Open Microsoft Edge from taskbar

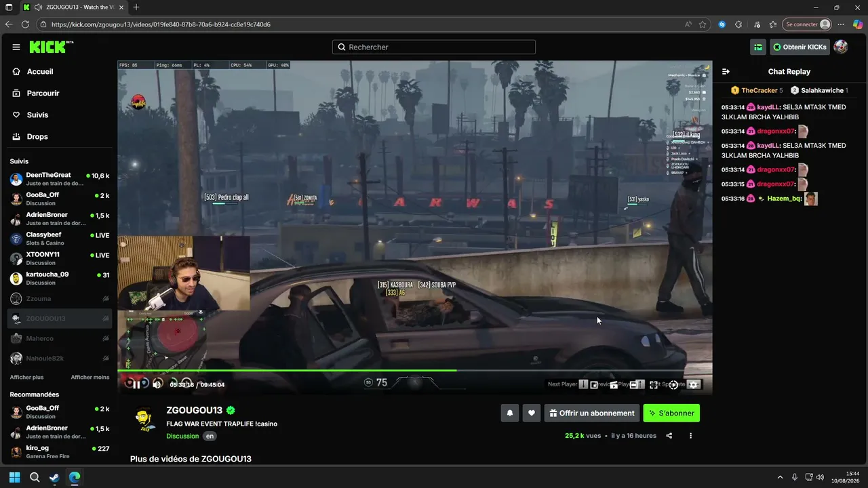tap(75, 477)
